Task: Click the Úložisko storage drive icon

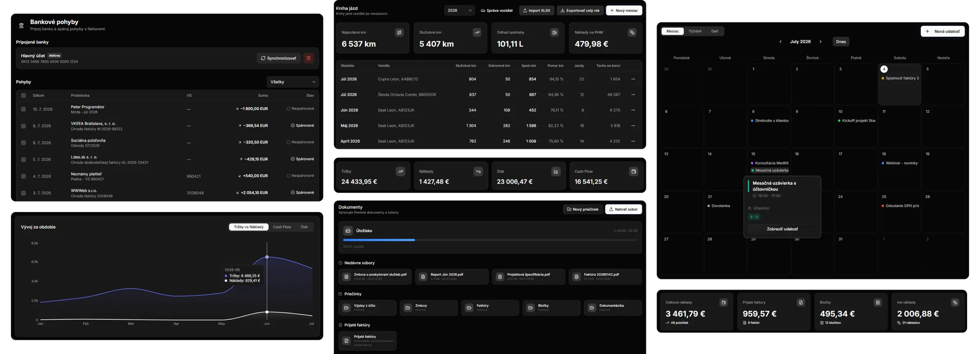Action: pos(348,231)
